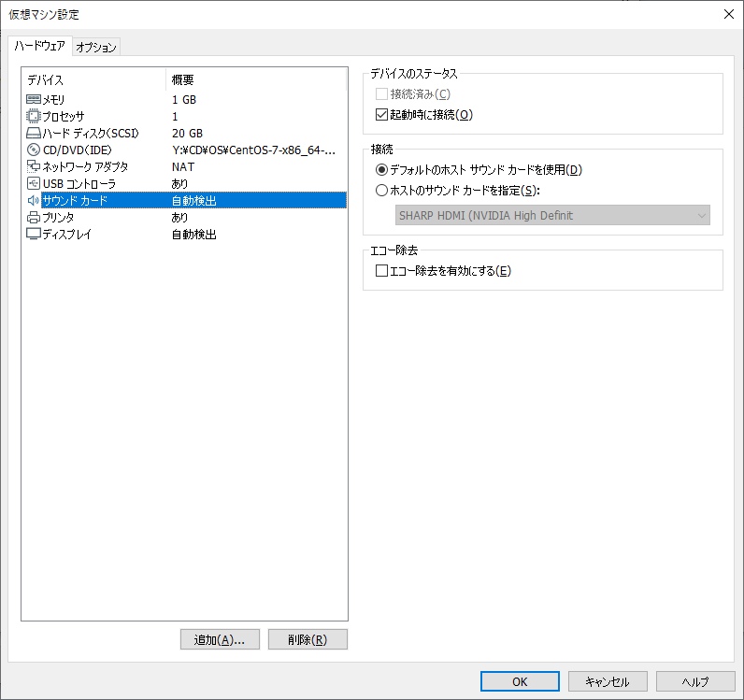Select the ハード ディスク(SCSI) row label

(x=91, y=134)
